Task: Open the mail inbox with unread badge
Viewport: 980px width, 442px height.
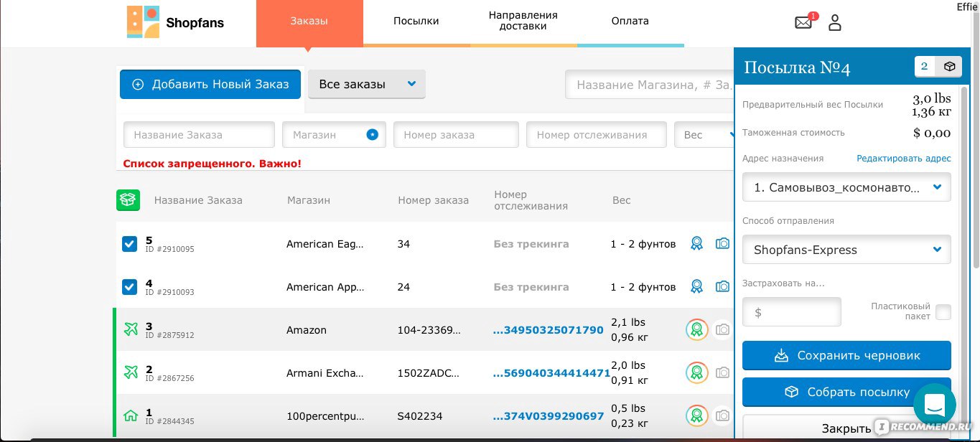Action: [x=805, y=22]
